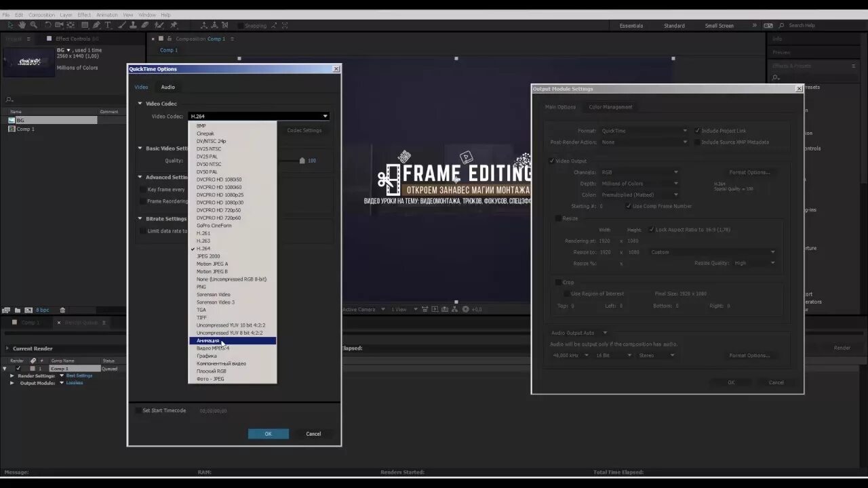Click the Quality slider handle

pos(302,161)
